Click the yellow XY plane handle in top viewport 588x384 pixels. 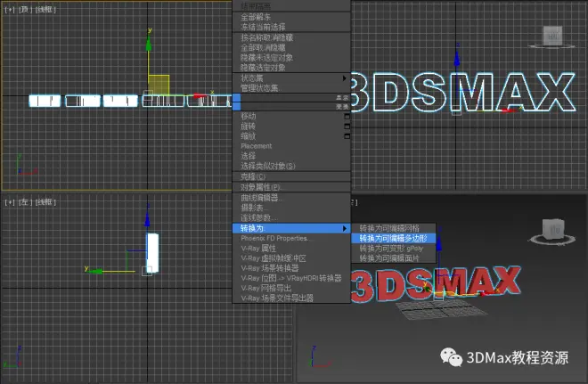[159, 85]
